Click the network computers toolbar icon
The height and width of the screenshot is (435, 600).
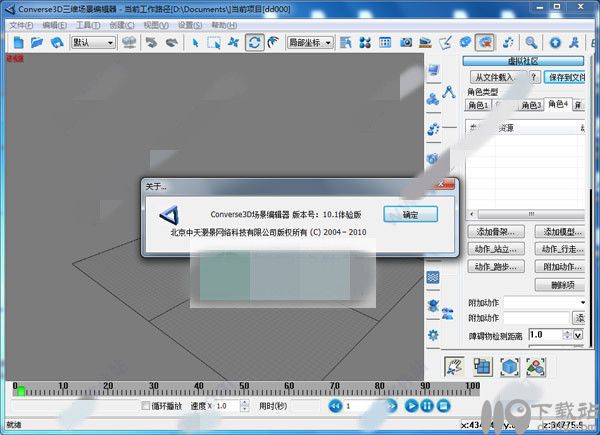pos(129,42)
